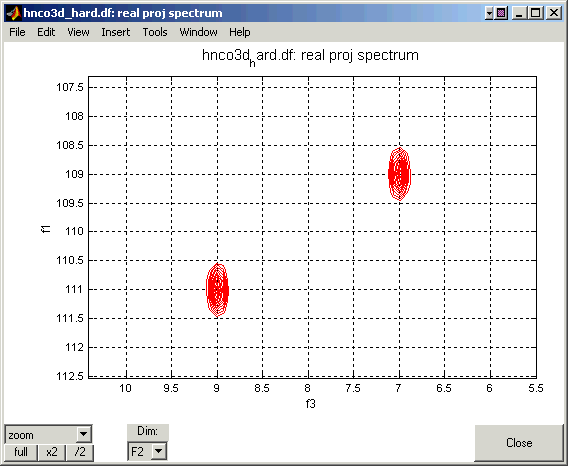Open the Tools menu

point(155,32)
